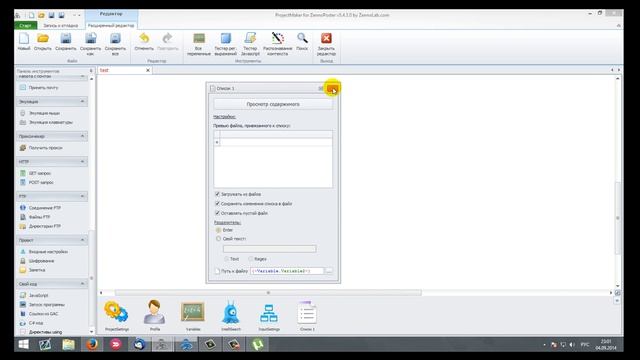
Task: Click the quick-access open folder icon in title bar
Action: tap(41, 15)
